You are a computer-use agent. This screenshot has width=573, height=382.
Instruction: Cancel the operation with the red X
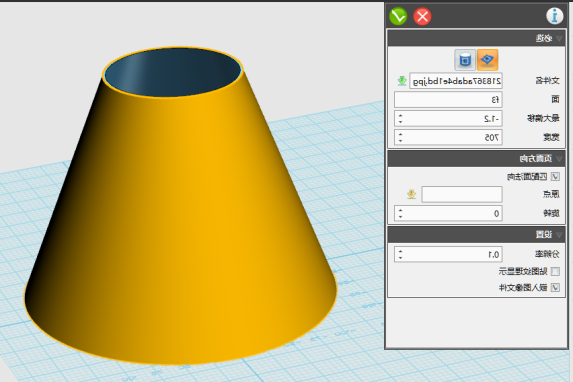(422, 16)
